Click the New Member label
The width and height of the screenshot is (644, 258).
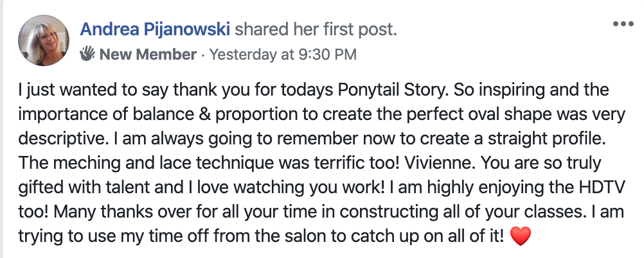pyautogui.click(x=148, y=54)
